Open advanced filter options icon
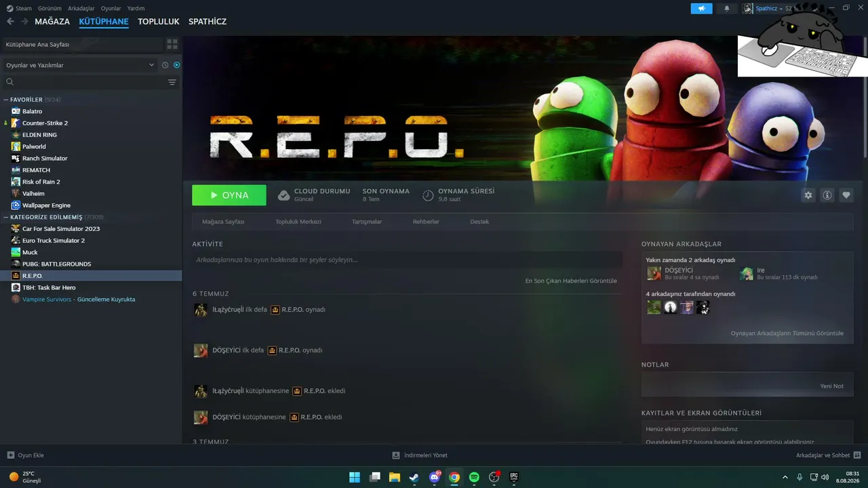Screen dimensions: 868x488 [172, 82]
